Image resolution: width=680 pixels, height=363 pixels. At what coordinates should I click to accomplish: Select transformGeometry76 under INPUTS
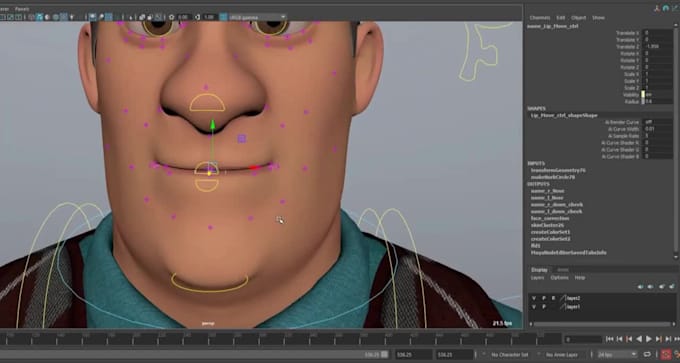click(559, 170)
